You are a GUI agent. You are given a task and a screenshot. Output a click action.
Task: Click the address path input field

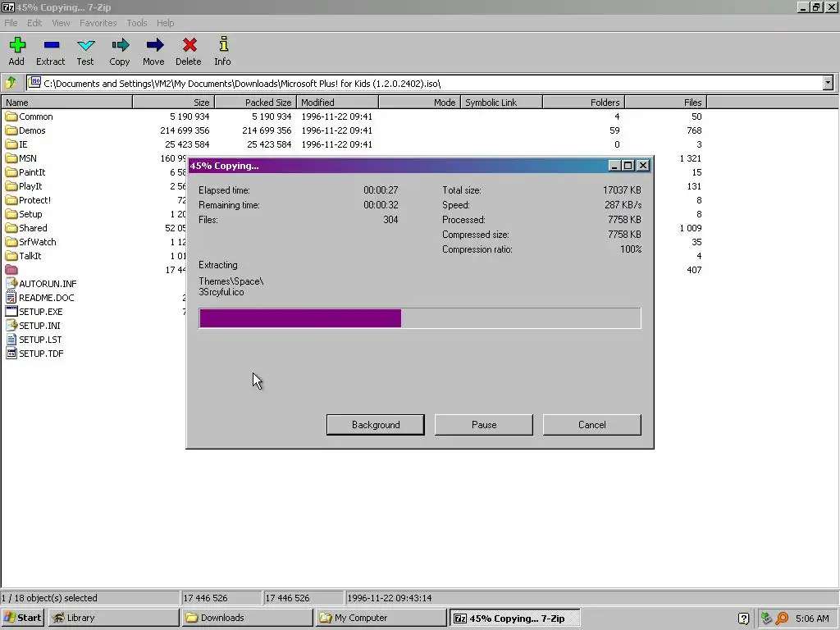coord(426,83)
